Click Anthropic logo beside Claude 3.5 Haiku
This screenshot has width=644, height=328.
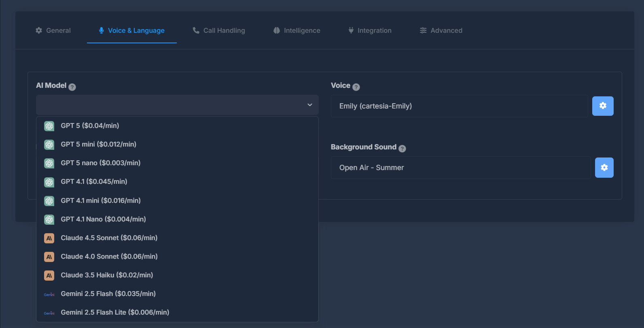click(x=49, y=275)
